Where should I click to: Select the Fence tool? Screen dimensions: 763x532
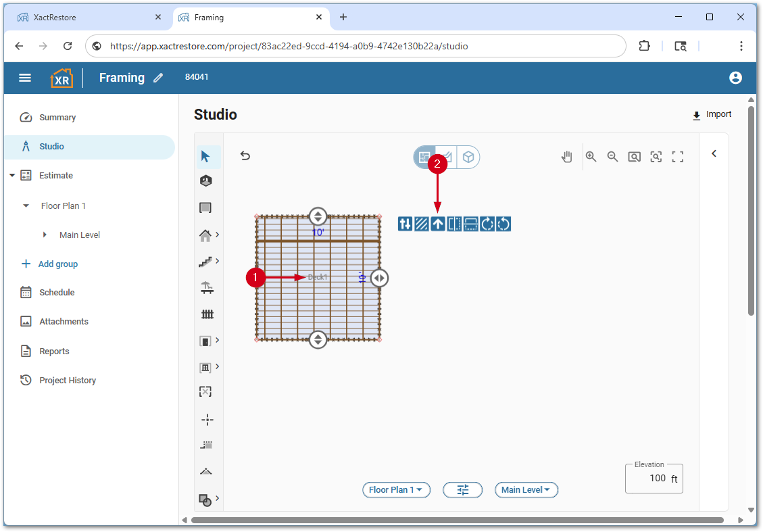coord(207,313)
